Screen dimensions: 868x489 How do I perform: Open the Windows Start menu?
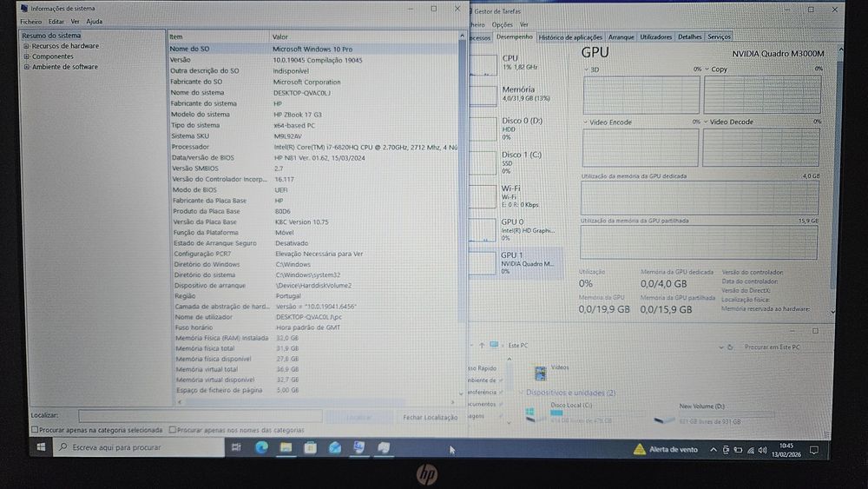pos(41,447)
